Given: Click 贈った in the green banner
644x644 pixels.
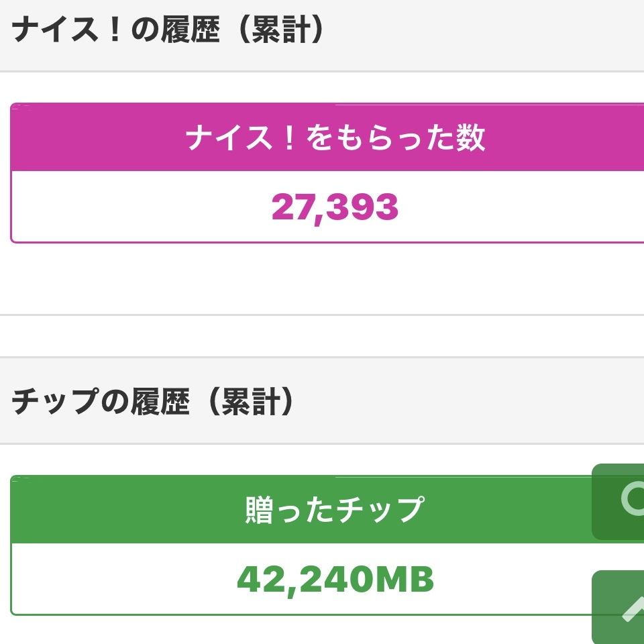Looking at the screenshot, I should click(x=289, y=510).
